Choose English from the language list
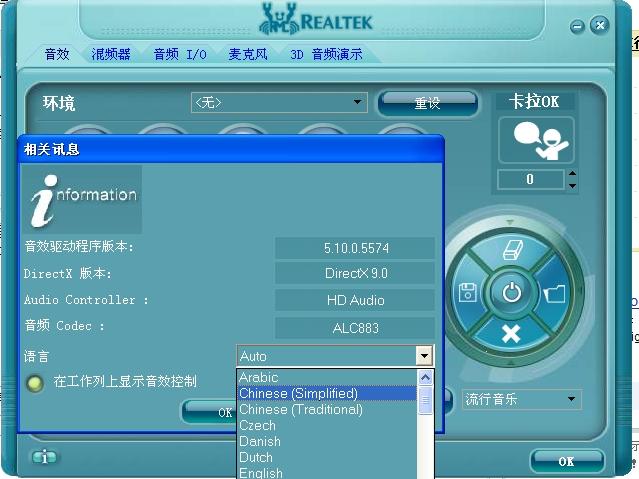This screenshot has width=639, height=479. [327, 472]
